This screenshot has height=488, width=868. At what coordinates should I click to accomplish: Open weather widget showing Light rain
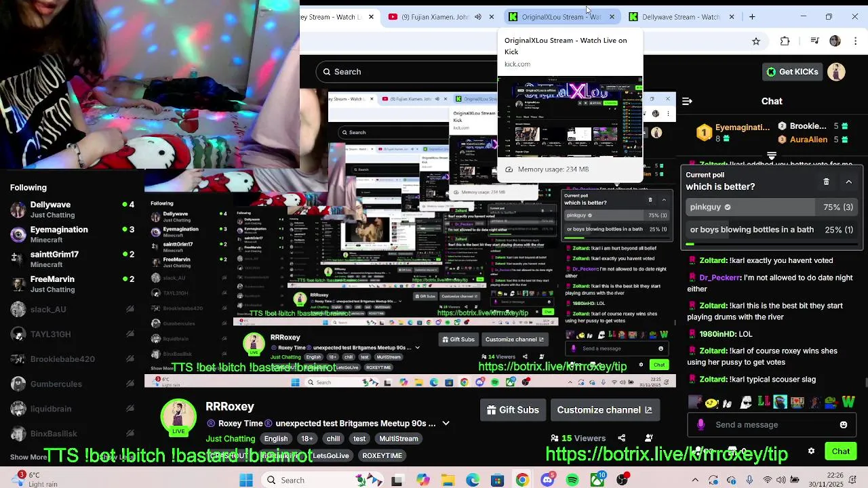pyautogui.click(x=37, y=480)
